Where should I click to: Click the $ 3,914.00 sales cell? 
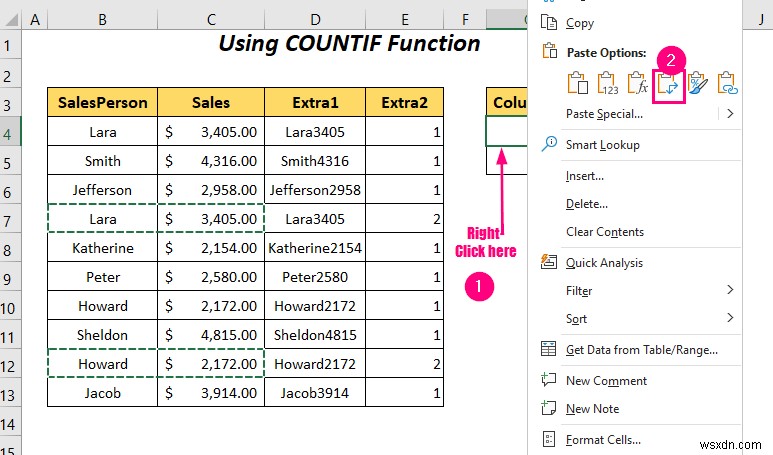coord(211,392)
